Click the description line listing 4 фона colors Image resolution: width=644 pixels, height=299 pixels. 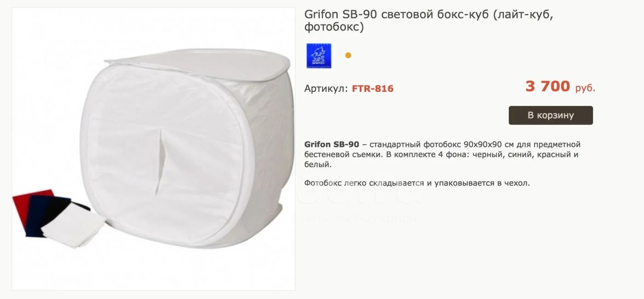441,154
